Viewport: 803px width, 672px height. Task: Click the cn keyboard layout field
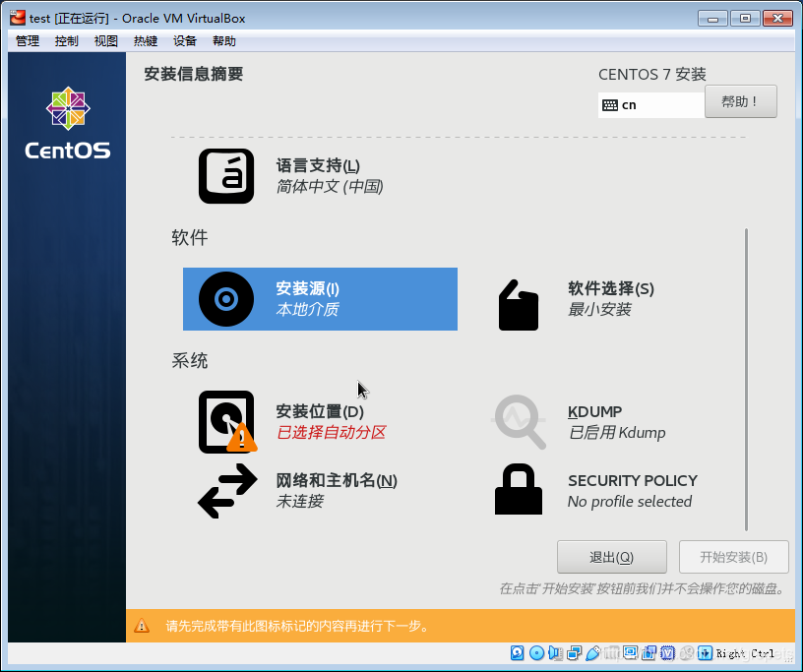point(651,105)
